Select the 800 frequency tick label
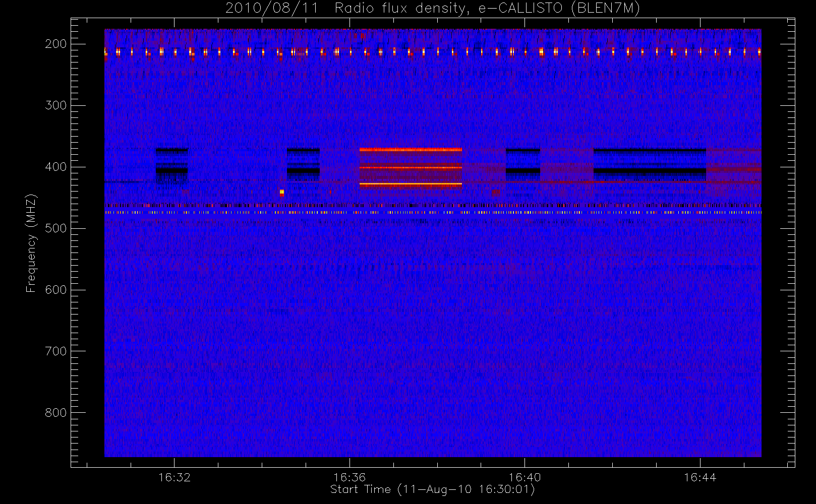 (56, 413)
